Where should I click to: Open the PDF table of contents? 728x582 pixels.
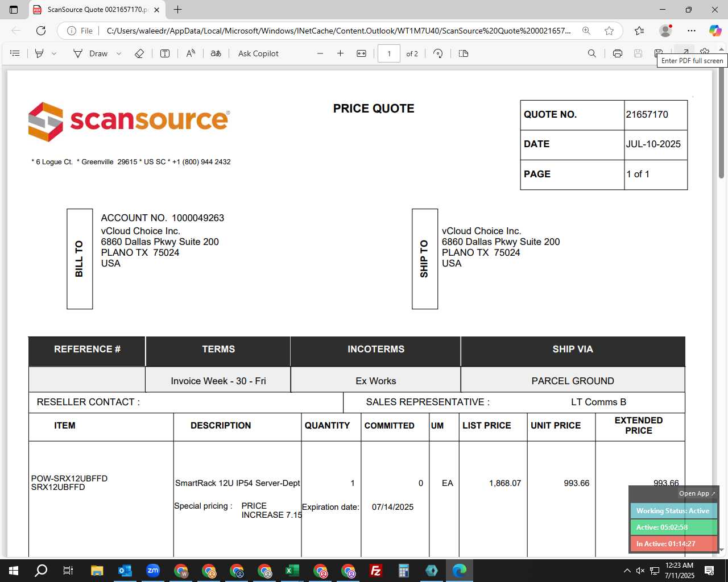(15, 53)
